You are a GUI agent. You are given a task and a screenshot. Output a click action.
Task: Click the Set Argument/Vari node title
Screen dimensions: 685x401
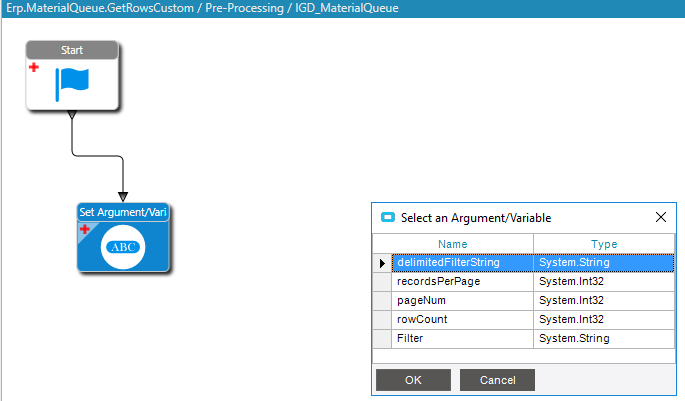pos(123,212)
